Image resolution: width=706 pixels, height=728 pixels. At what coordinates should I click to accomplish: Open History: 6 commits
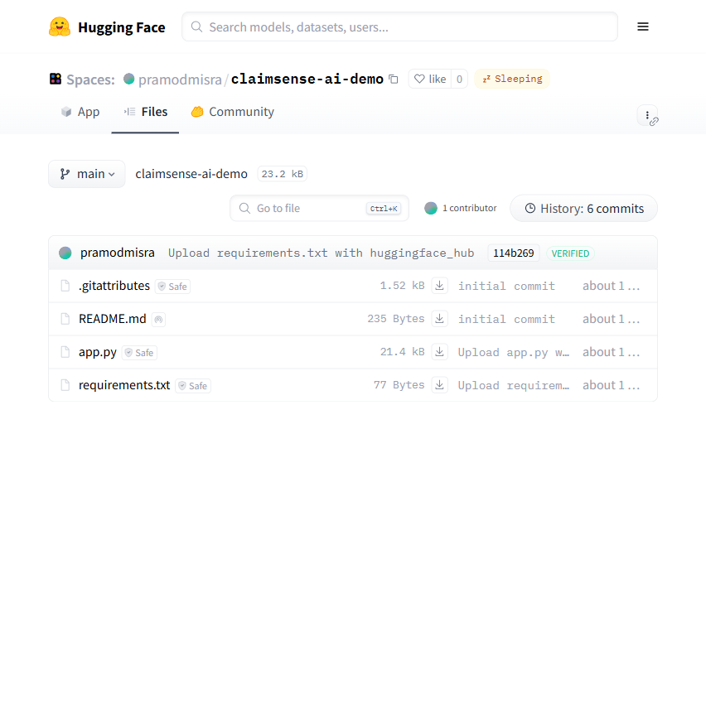[x=583, y=209]
